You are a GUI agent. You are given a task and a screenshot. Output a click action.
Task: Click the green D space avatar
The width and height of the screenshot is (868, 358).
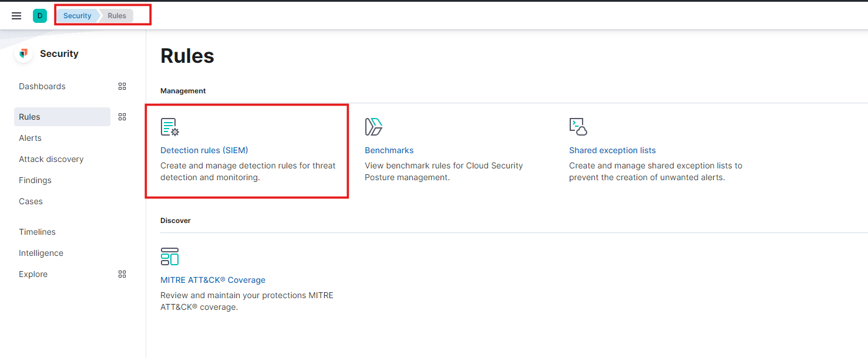click(40, 16)
